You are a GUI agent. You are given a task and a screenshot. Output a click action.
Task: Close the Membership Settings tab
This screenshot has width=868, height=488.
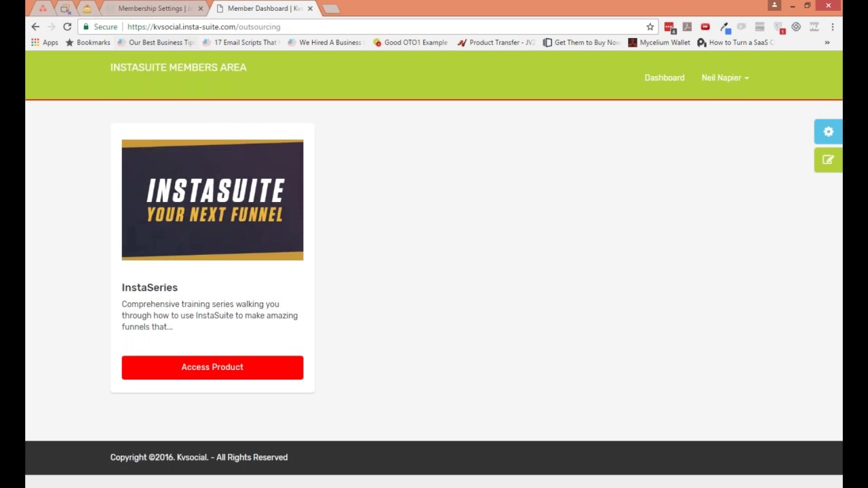click(x=200, y=8)
